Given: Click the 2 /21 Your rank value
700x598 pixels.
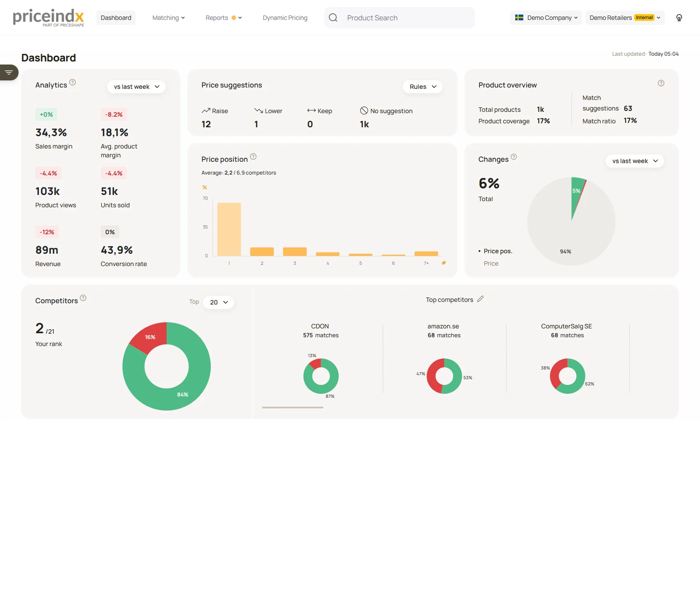Looking at the screenshot, I should tap(45, 328).
